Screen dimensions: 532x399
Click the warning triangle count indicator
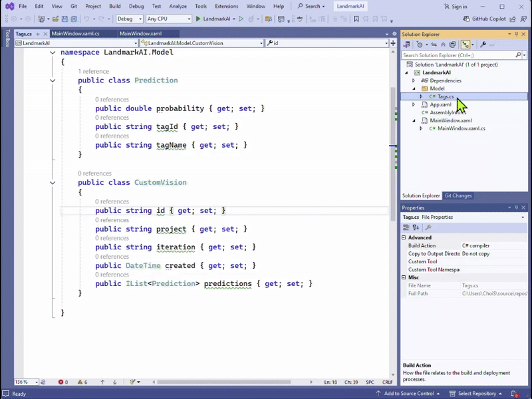(82, 382)
